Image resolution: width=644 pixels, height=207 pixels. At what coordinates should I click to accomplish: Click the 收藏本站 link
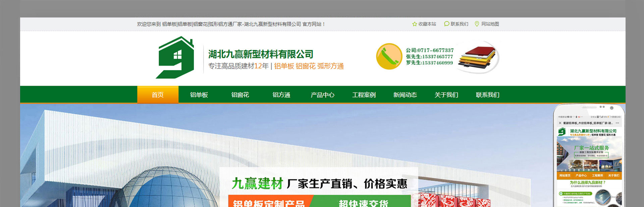tap(427, 24)
